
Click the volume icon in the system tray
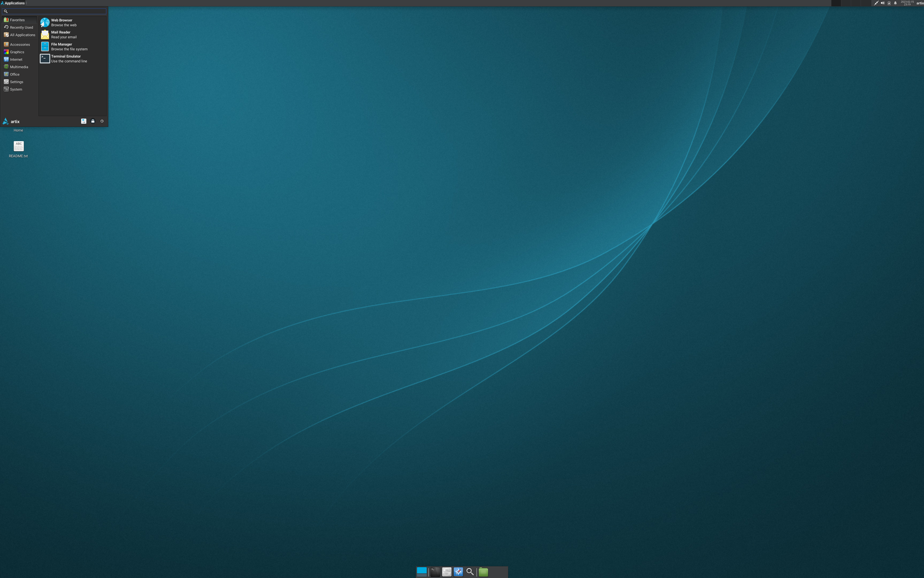(x=883, y=3)
